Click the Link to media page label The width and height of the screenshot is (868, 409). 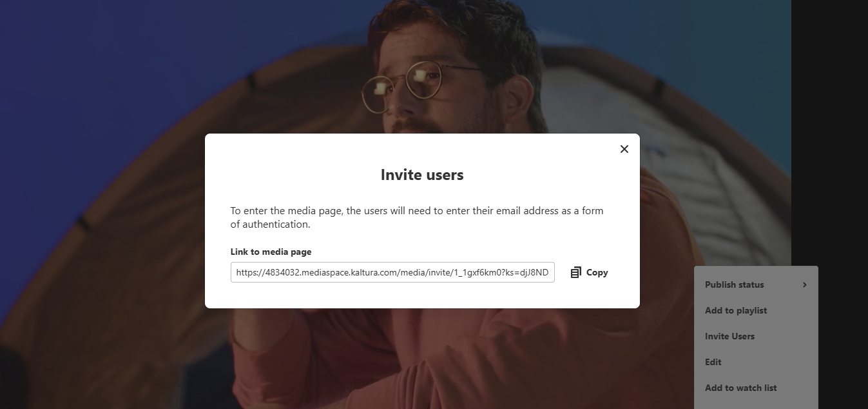[x=271, y=252]
